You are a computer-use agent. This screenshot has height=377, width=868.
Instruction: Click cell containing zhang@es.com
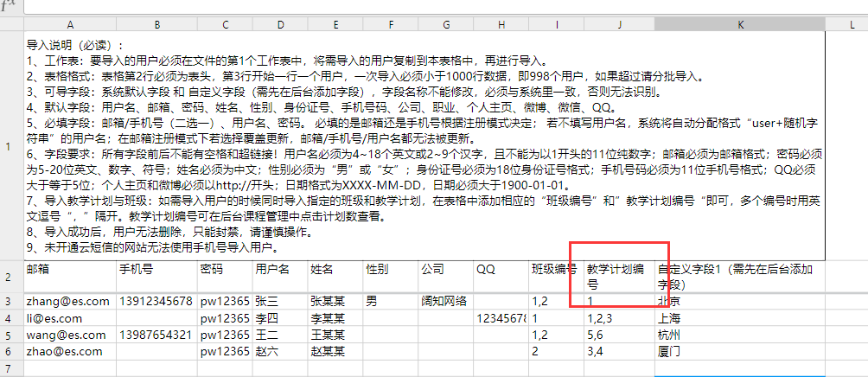pyautogui.click(x=69, y=302)
